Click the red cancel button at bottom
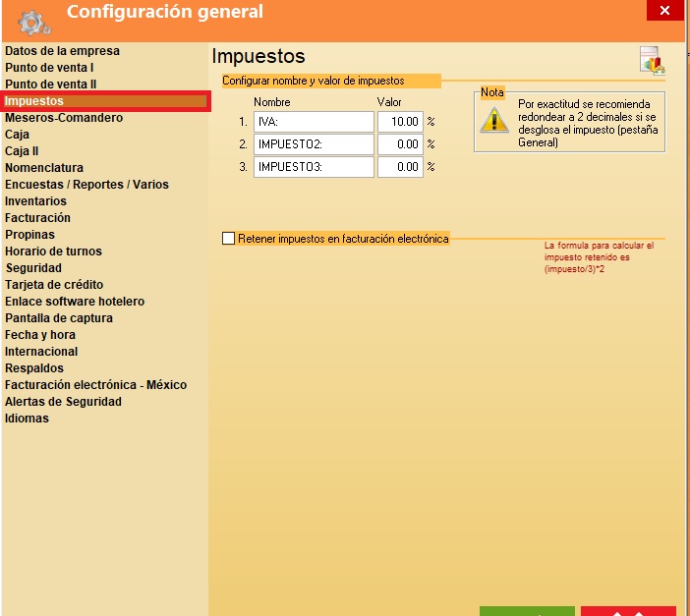This screenshot has height=616, width=690. 628,610
